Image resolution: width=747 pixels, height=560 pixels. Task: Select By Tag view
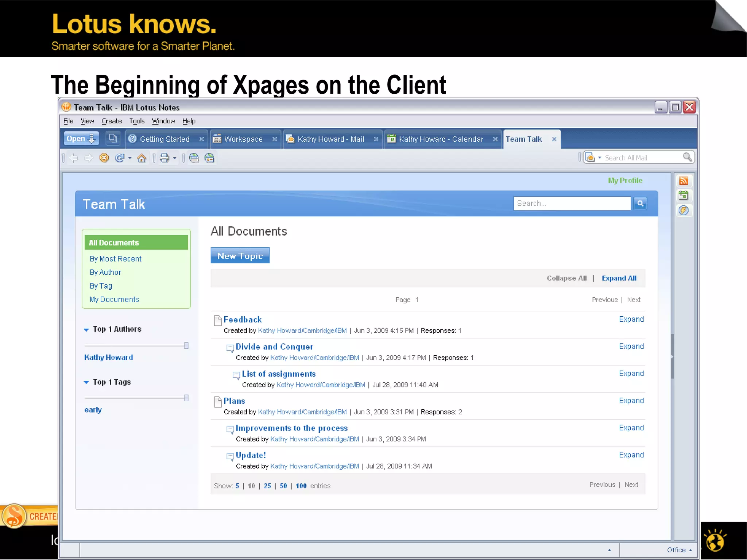(101, 286)
